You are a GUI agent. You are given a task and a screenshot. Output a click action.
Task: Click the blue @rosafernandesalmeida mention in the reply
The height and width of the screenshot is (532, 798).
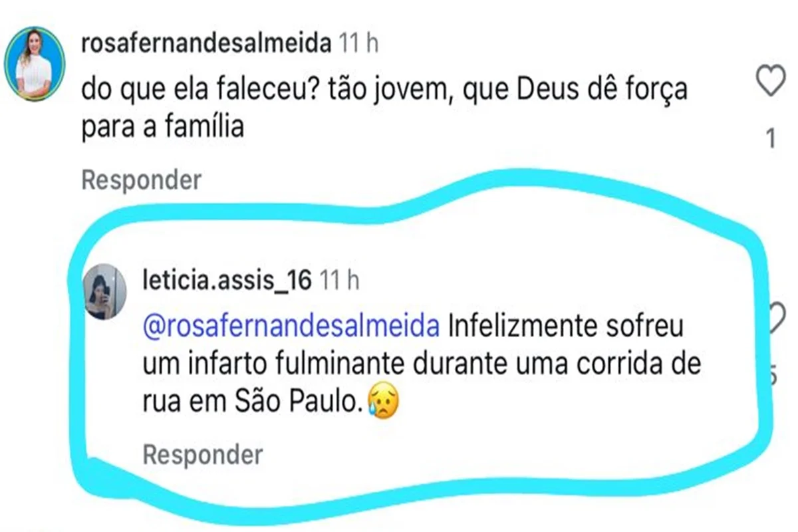pyautogui.click(x=291, y=327)
